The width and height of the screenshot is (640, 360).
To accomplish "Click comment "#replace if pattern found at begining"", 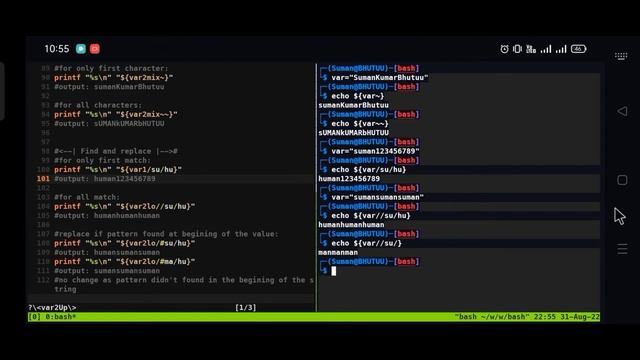I will coord(166,234).
